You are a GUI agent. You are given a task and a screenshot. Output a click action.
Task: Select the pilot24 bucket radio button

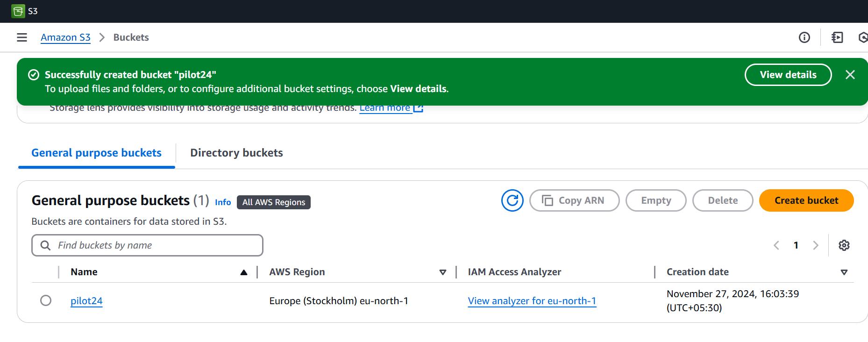46,300
